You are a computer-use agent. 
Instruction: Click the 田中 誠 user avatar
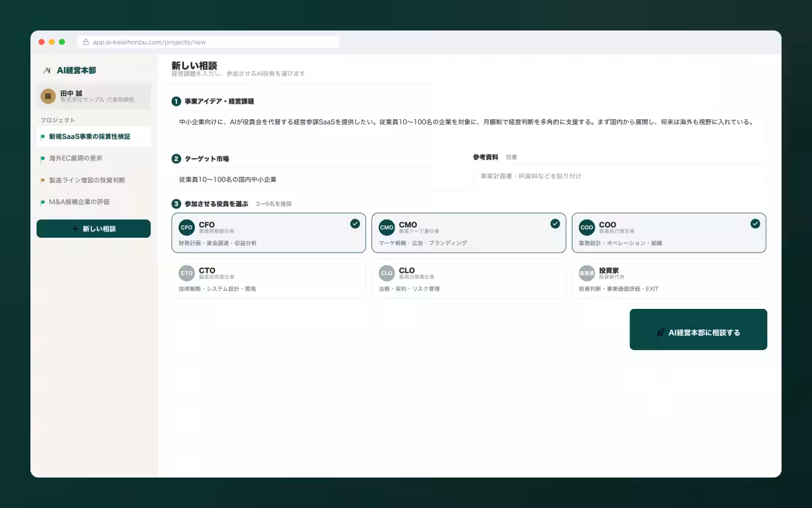[x=48, y=96]
